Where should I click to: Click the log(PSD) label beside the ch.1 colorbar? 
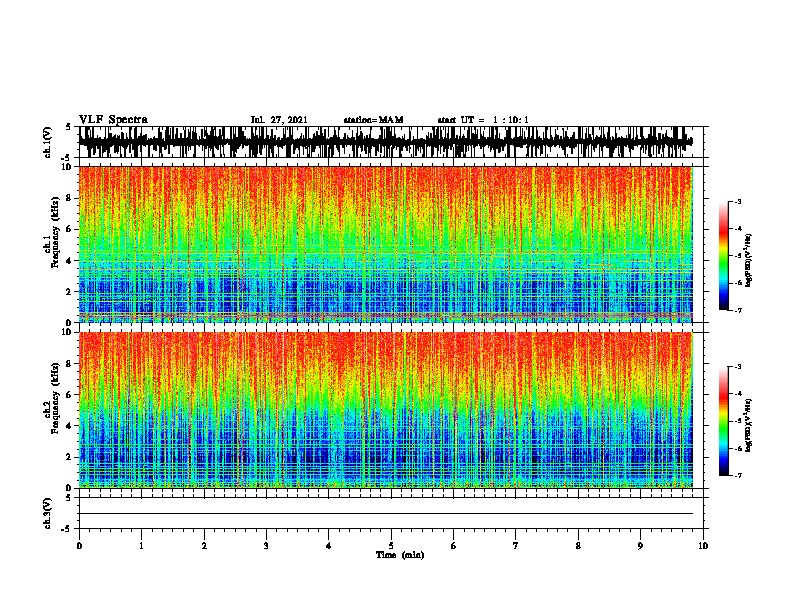point(748,261)
